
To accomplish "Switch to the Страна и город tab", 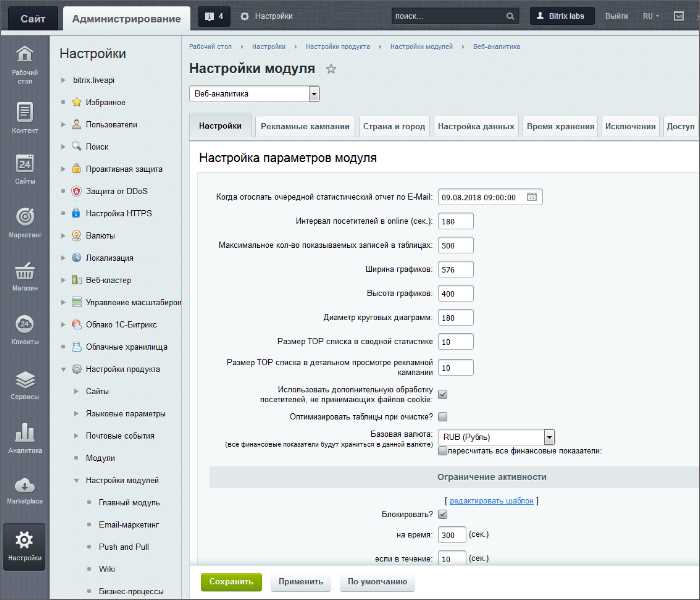I will pos(394,126).
